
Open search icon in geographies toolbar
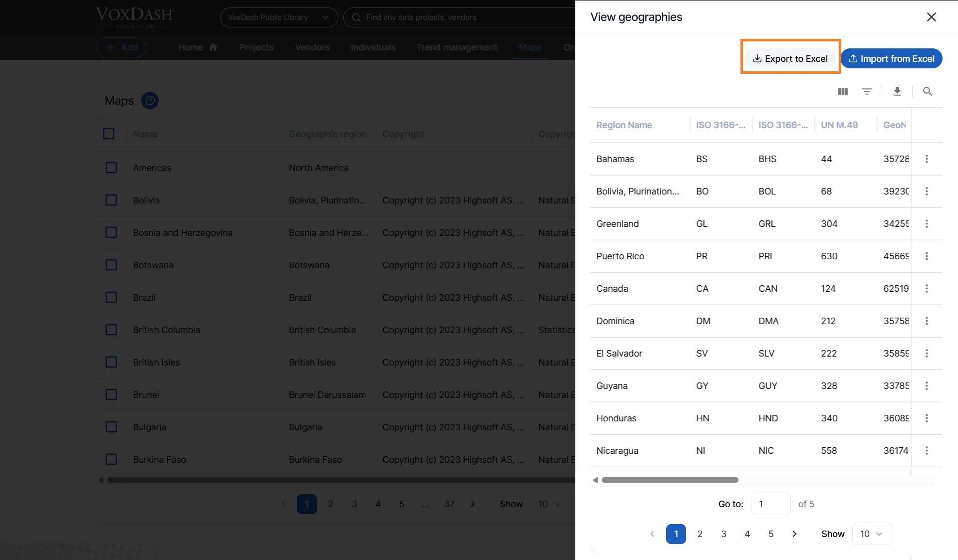(927, 91)
